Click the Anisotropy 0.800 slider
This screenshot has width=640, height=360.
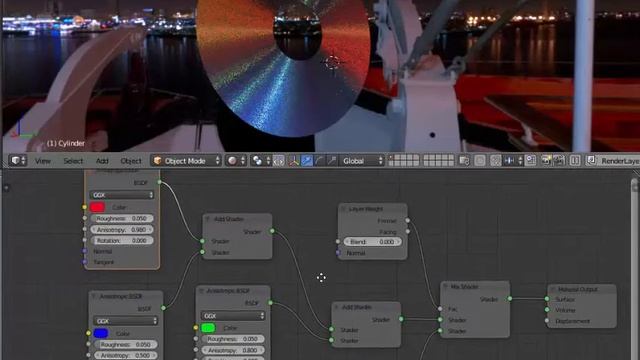click(233, 350)
